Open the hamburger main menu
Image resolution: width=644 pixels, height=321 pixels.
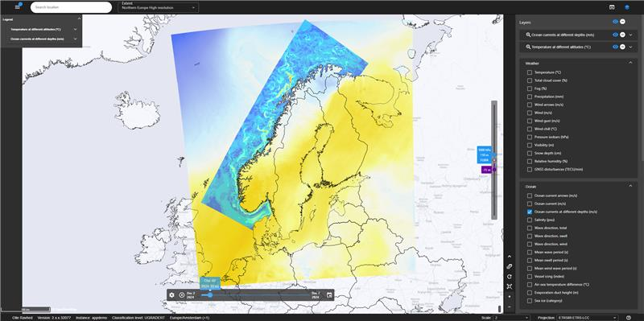(x=17, y=7)
